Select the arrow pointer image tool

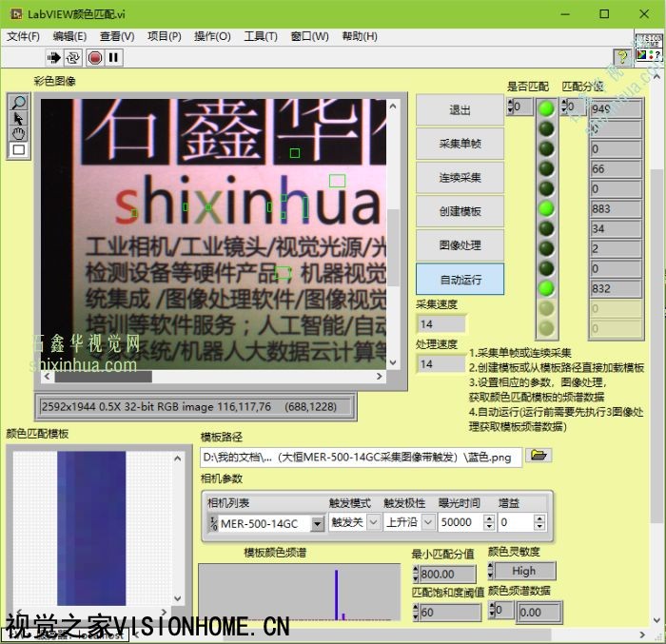click(x=18, y=119)
